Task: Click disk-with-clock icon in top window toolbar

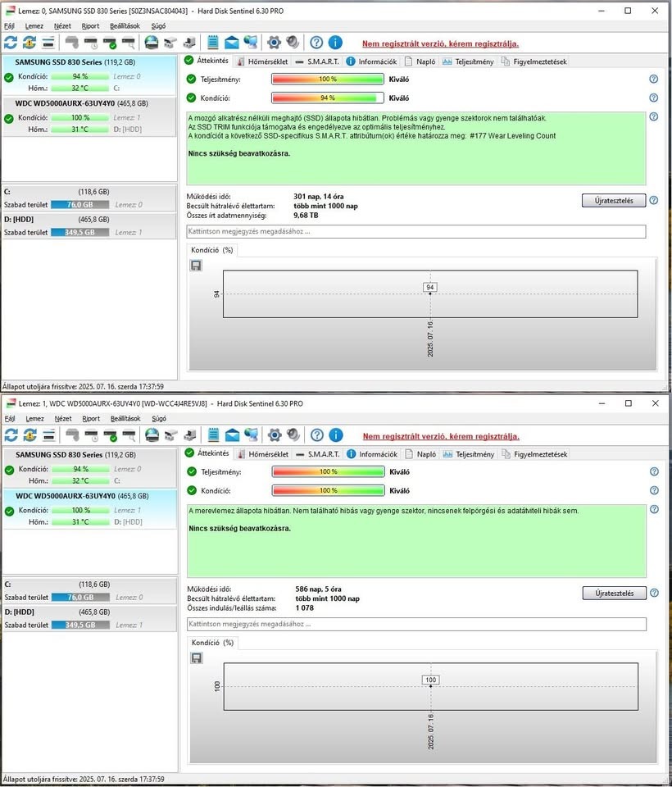Action: click(91, 43)
